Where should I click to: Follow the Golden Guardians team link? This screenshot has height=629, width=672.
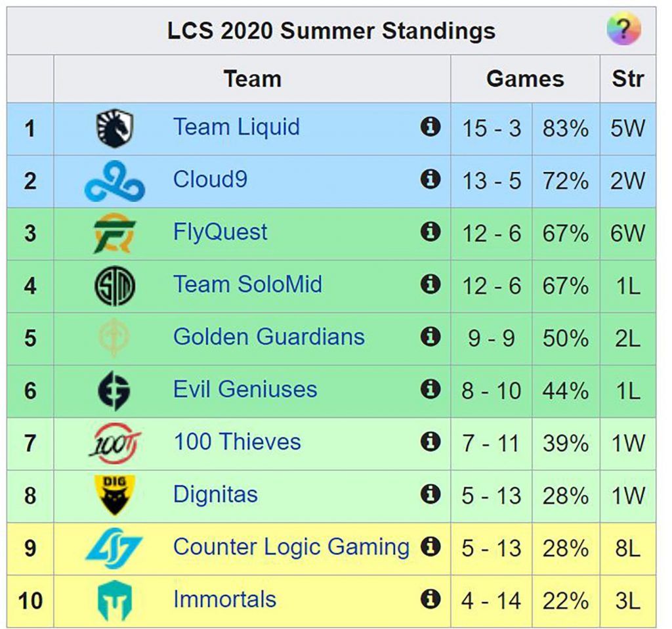268,337
